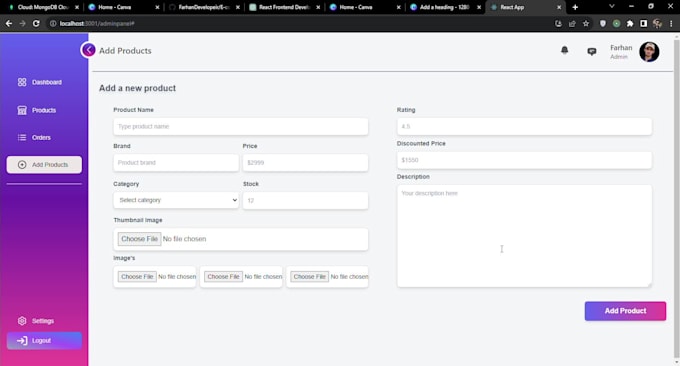
Task: Click the green circle extension icon
Action: point(616,23)
